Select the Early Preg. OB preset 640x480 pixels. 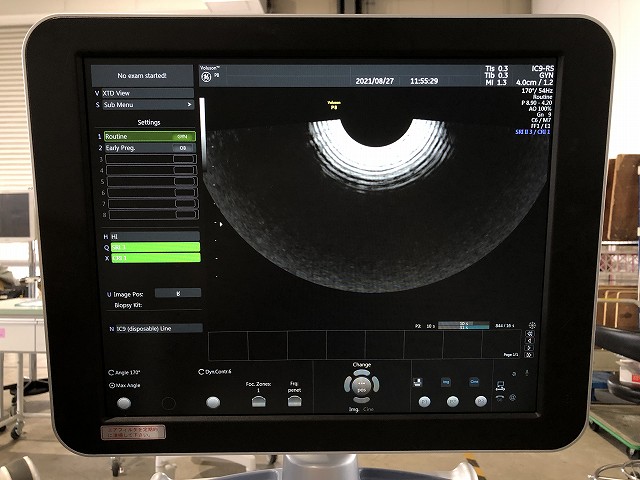[x=150, y=148]
